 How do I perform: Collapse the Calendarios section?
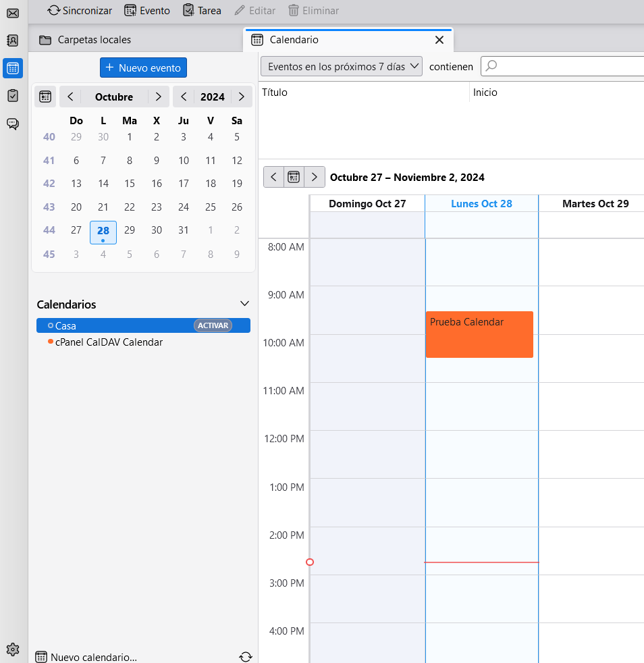244,304
